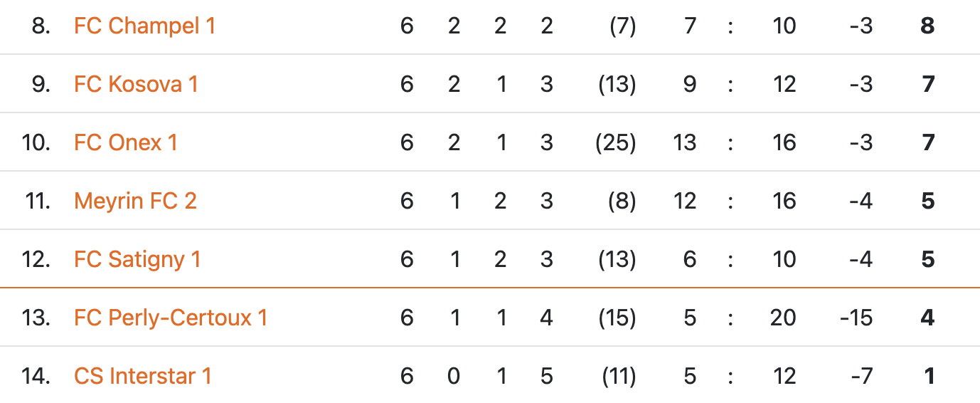Click the FC Kosova 1 team name
This screenshot has width=980, height=403.
[x=136, y=85]
